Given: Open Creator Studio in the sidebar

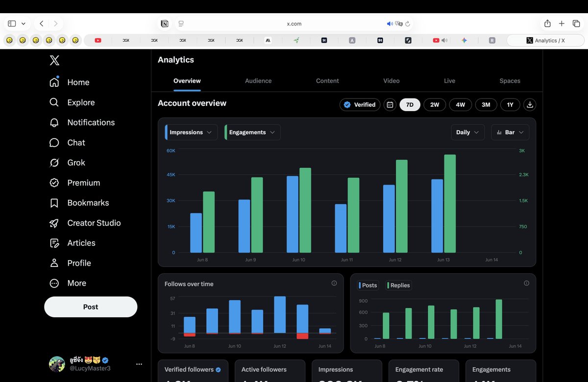Looking at the screenshot, I should 85,223.
